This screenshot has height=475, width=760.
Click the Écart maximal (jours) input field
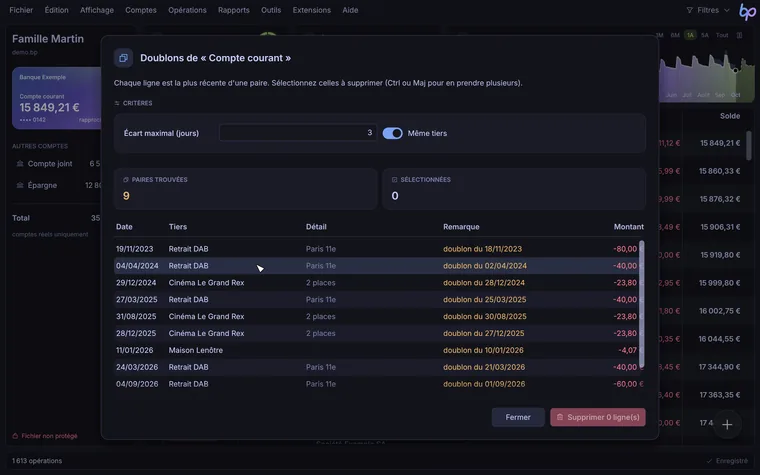point(298,133)
